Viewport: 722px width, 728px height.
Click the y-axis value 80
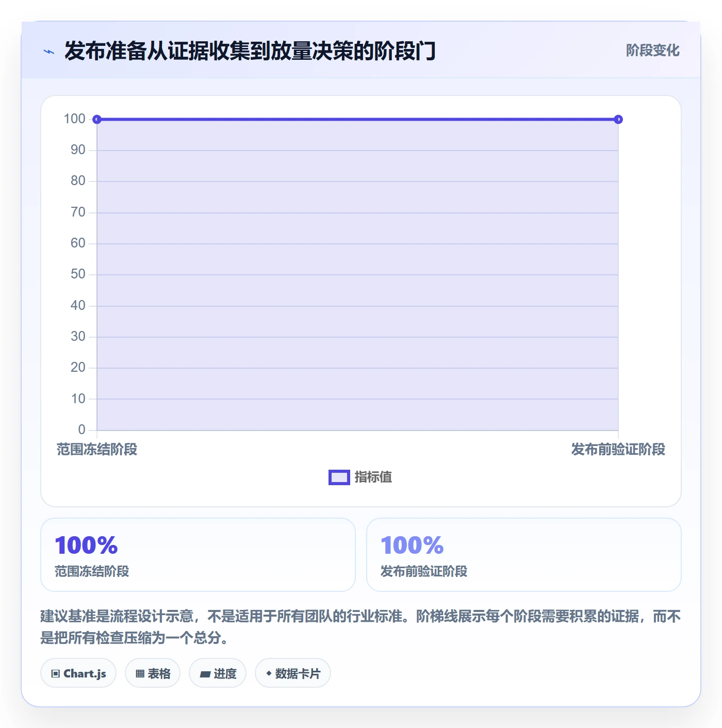coord(78,181)
